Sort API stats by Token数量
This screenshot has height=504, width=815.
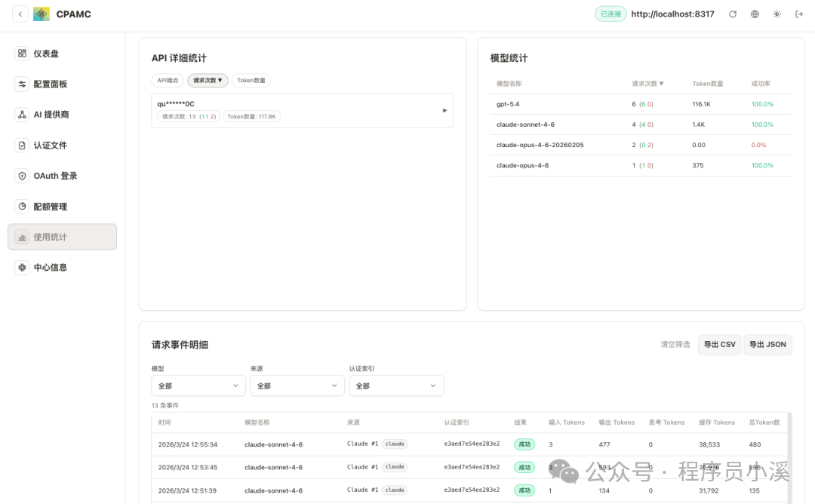tap(251, 80)
